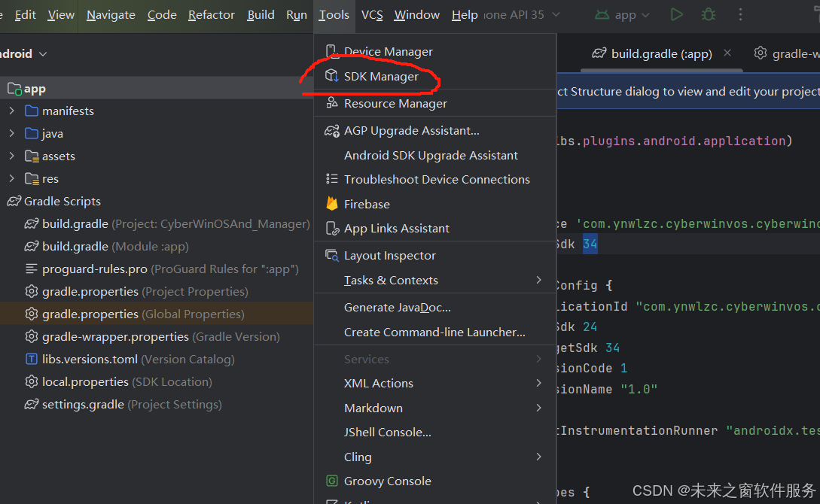Open App Links Assistant
The width and height of the screenshot is (820, 504).
(x=396, y=228)
